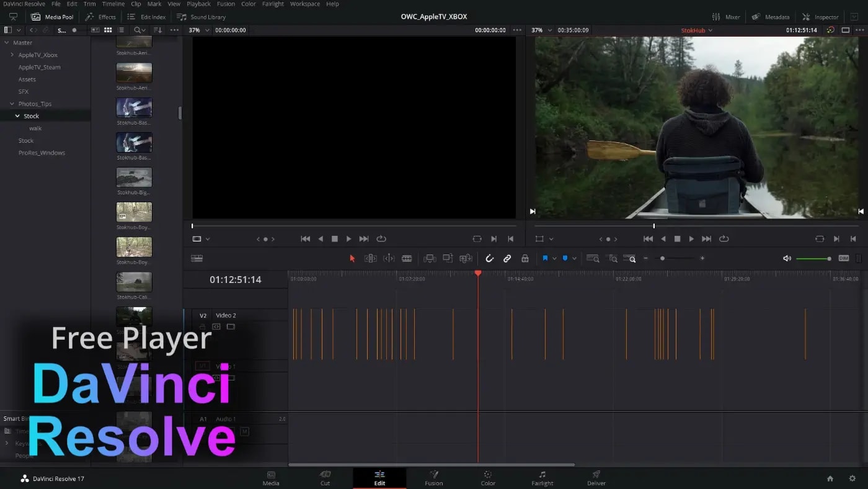Open the Playback menu
Image resolution: width=868 pixels, height=489 pixels.
point(198,4)
